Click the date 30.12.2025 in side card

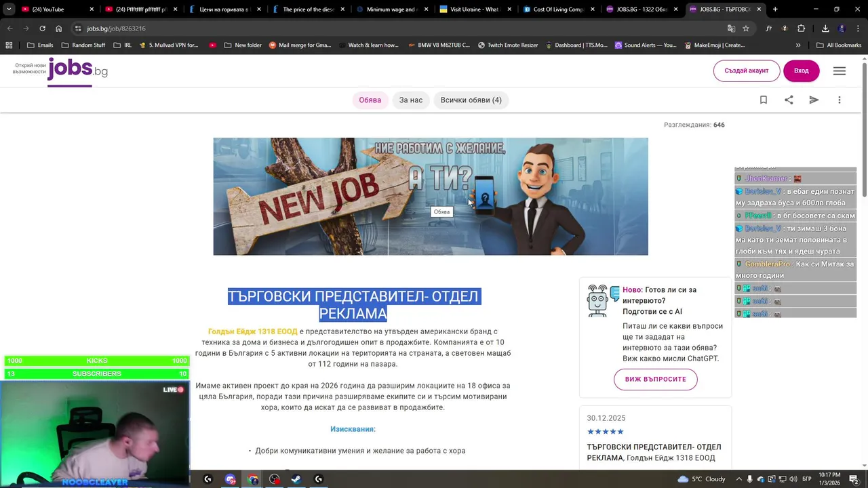coord(606,418)
